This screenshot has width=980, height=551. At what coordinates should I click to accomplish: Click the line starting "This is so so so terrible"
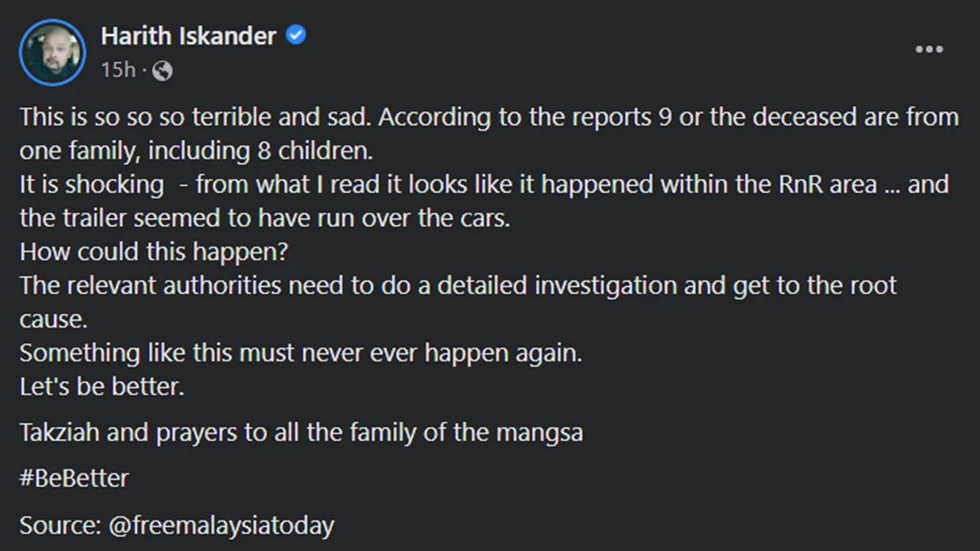click(x=488, y=117)
